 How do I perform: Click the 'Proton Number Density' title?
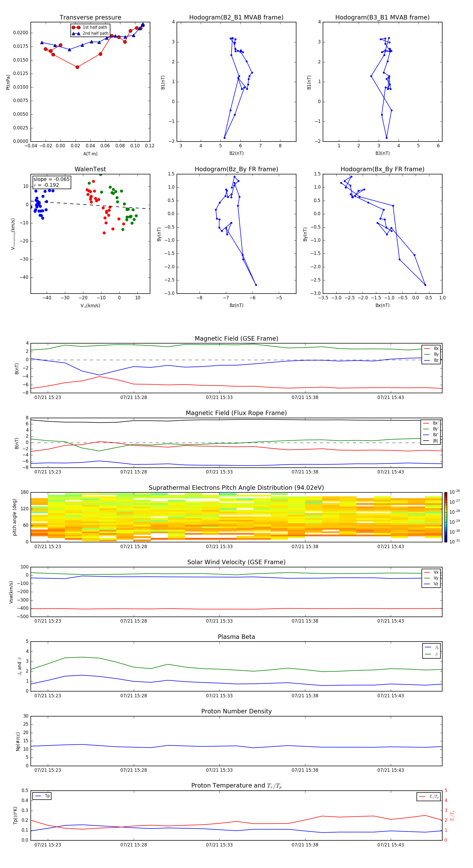(x=236, y=711)
